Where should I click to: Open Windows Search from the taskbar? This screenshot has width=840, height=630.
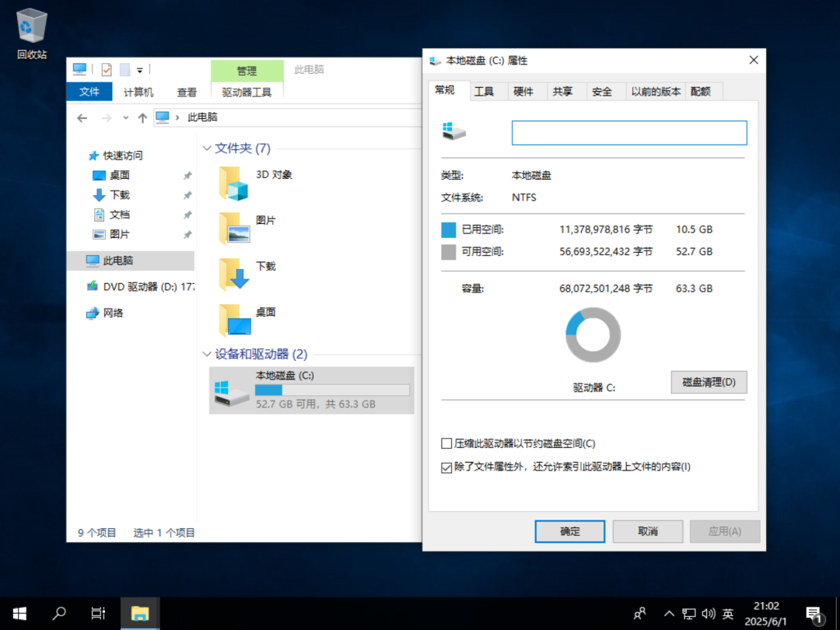point(58,613)
